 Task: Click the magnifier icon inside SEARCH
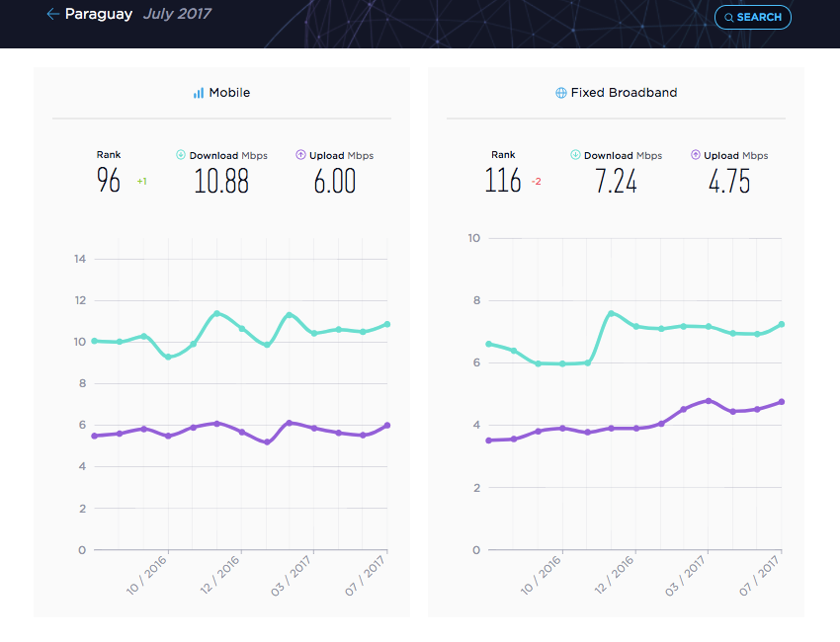pyautogui.click(x=728, y=18)
